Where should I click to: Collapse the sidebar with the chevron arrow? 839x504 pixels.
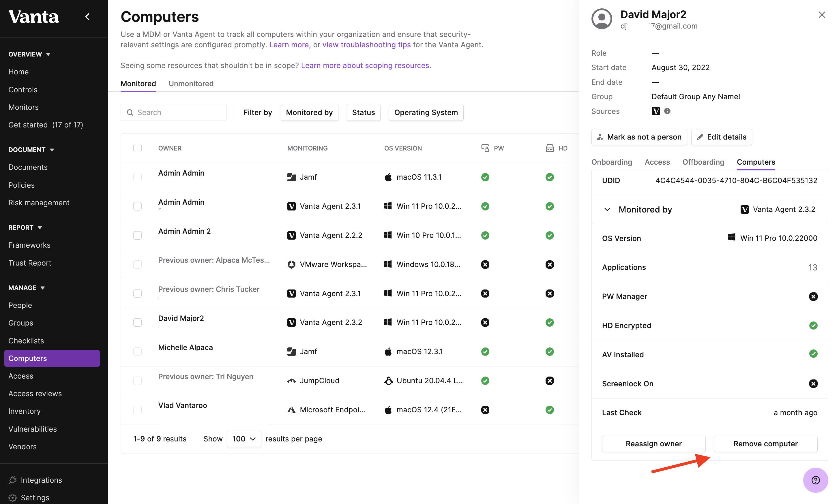click(87, 17)
